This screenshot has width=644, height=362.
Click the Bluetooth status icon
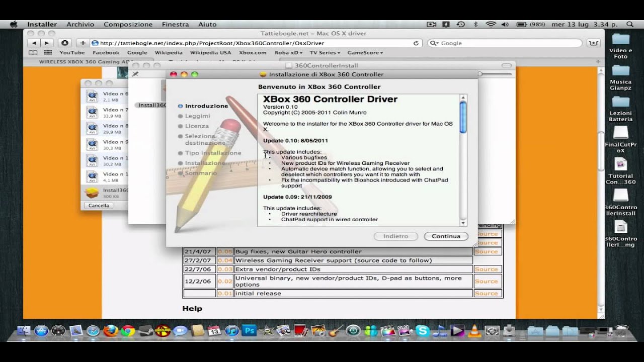click(x=475, y=24)
